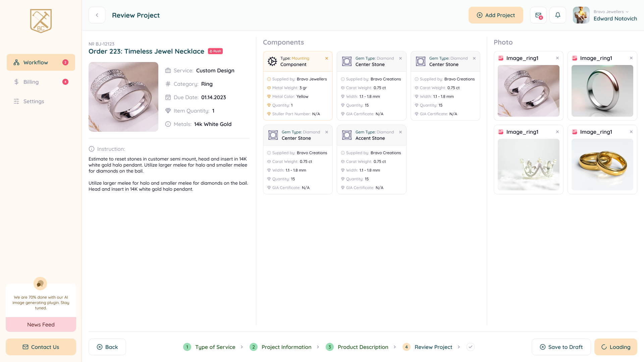Click the completion checkmark after Review Project
Image resolution: width=644 pixels, height=362 pixels.
[470, 347]
